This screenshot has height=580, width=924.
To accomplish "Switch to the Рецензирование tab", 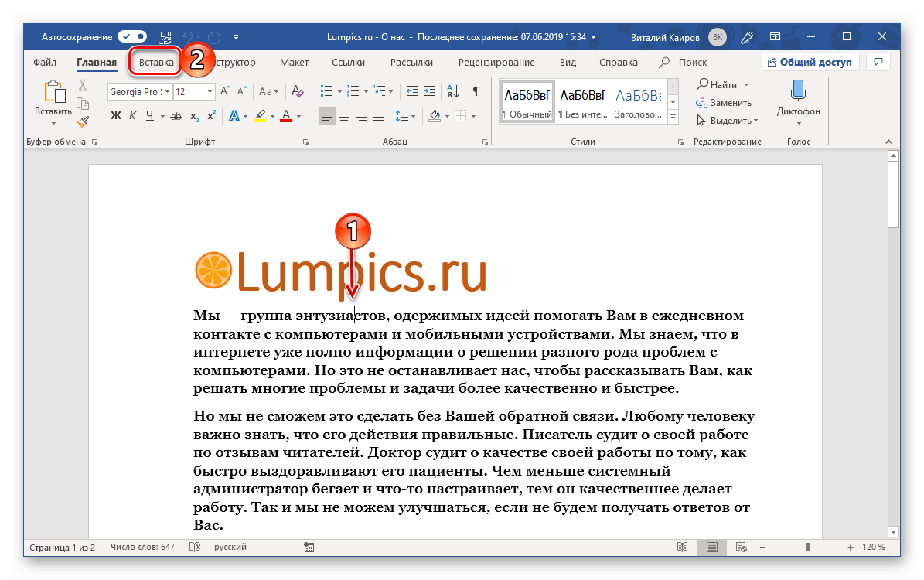I will tap(496, 63).
